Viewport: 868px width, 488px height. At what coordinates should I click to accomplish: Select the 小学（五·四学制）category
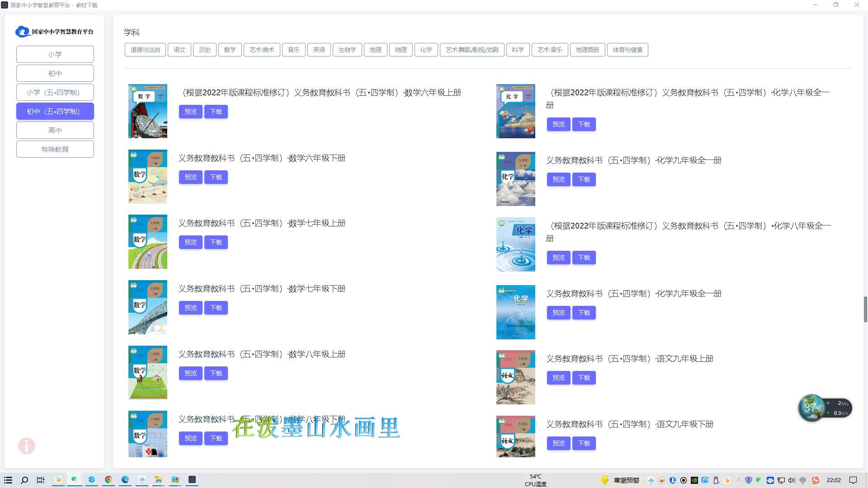pos(55,92)
